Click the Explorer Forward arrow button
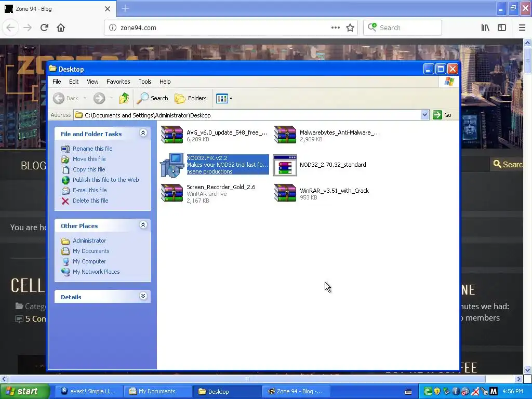 (x=99, y=98)
